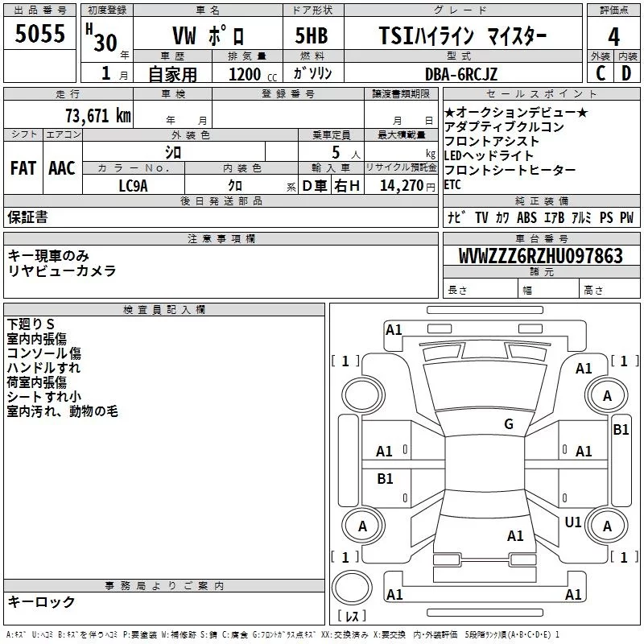Click the color number LC9A
644x644 pixels.
tap(133, 186)
